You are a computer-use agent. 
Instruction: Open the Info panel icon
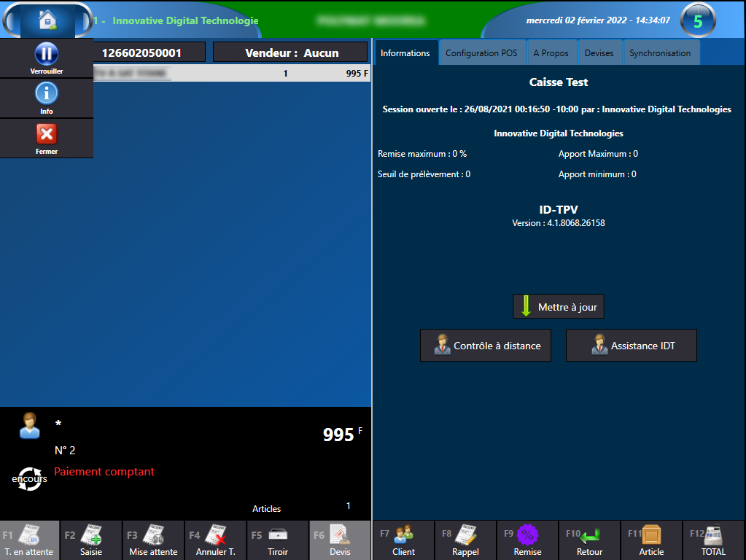(47, 98)
